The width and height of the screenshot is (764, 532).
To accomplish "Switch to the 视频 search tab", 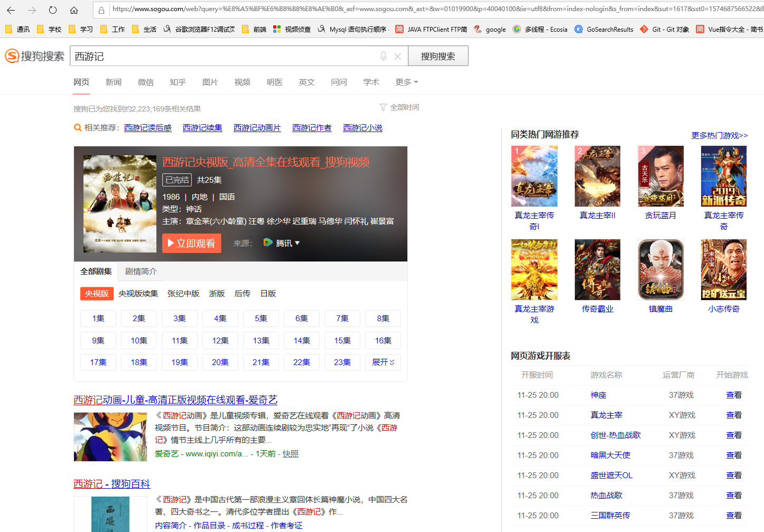I will click(243, 82).
